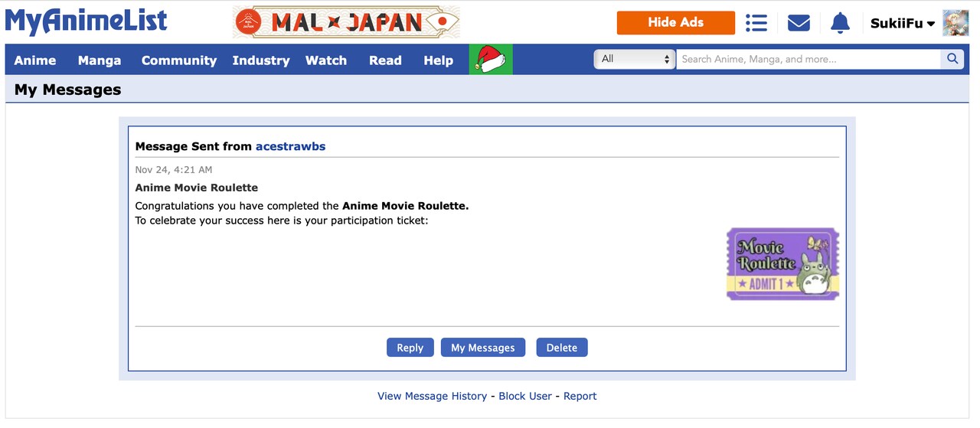Open the list menu icon in header

coord(756,23)
